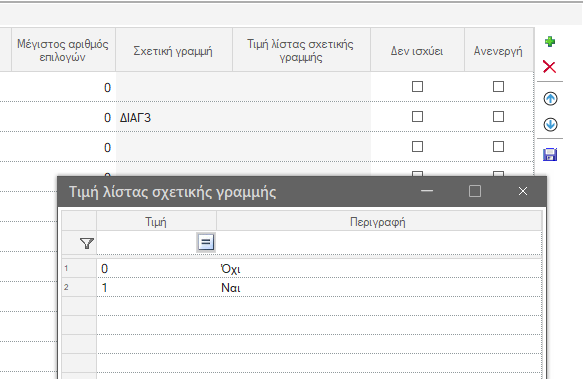Click row header number 2 in popup
This screenshot has height=379, width=583.
click(79, 288)
